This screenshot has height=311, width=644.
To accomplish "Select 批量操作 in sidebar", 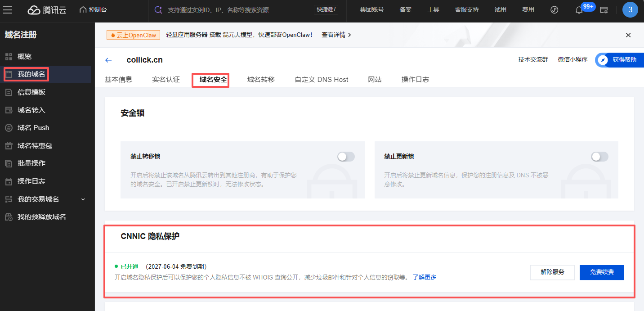I will [31, 163].
